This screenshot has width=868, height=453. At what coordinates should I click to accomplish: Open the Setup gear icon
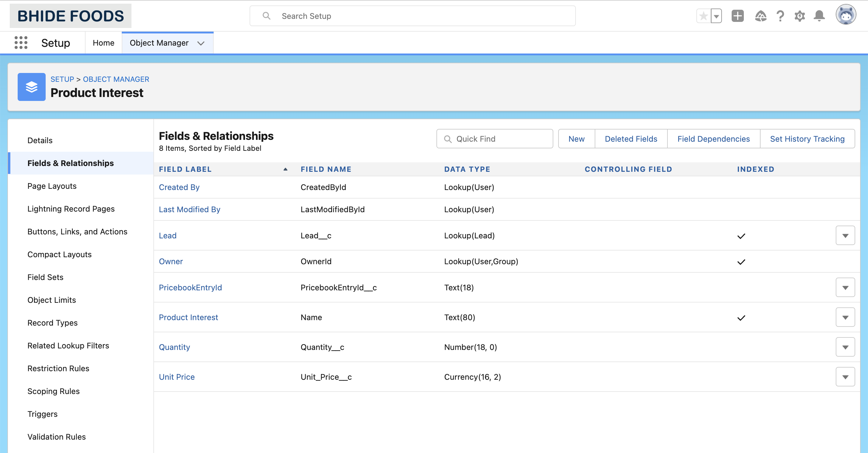800,16
